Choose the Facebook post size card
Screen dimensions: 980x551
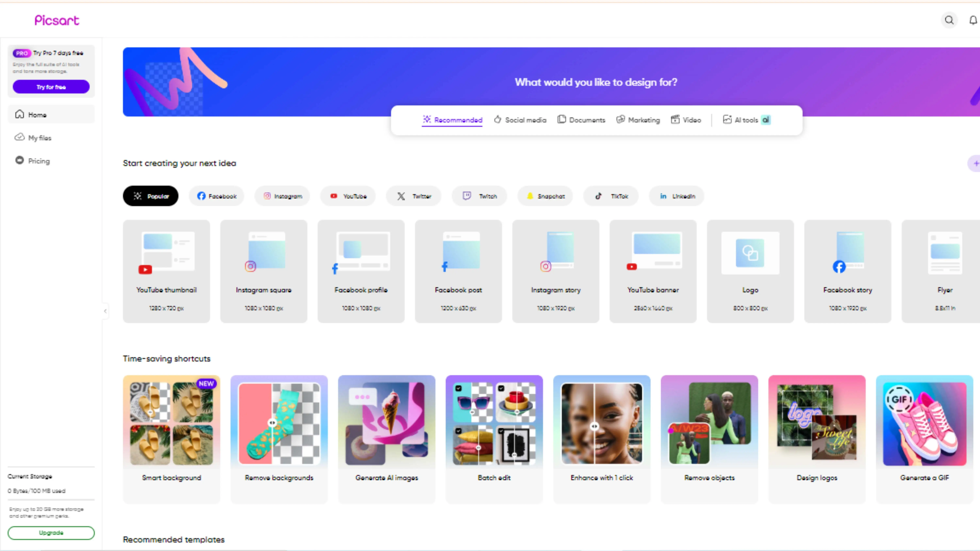(x=458, y=272)
